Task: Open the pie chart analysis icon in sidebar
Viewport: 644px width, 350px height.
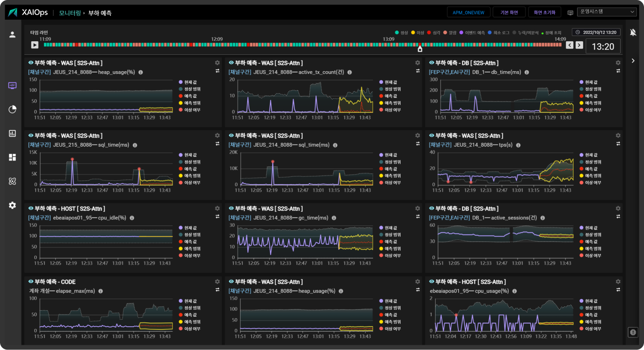Action: [12, 109]
